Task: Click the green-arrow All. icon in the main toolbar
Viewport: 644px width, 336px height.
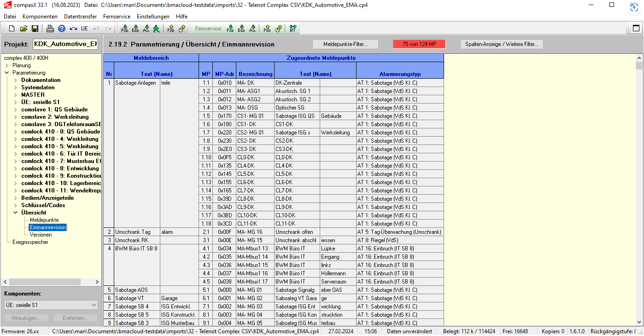Action: [x=146, y=29]
